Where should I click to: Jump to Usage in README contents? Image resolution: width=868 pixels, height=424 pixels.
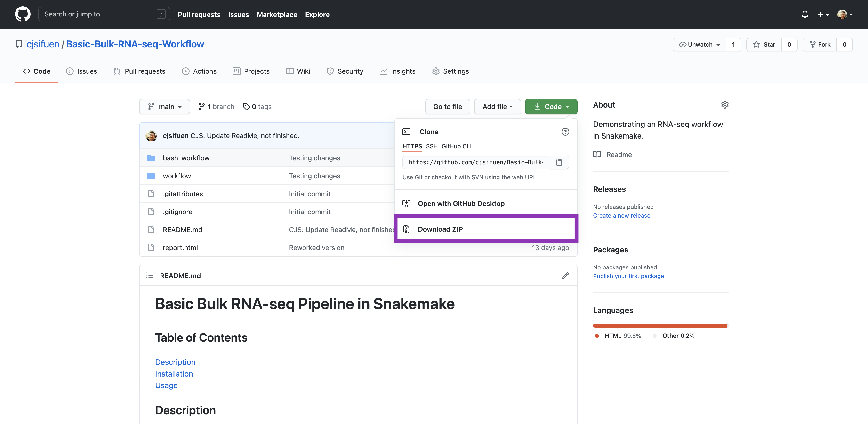coord(166,385)
